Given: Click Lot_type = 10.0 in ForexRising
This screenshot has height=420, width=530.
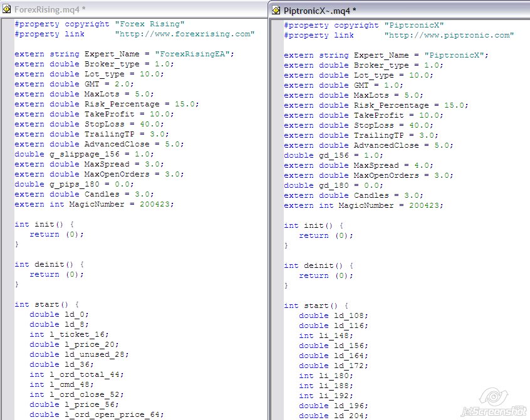Looking at the screenshot, I should pos(89,74).
